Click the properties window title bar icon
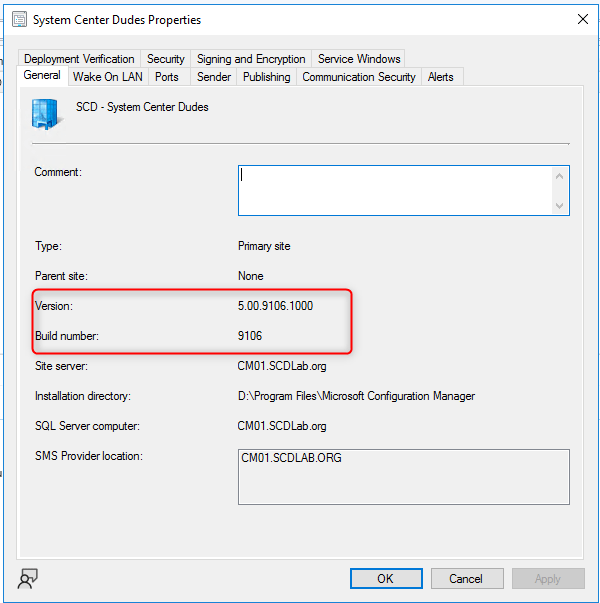The image size is (600, 603). pyautogui.click(x=20, y=19)
